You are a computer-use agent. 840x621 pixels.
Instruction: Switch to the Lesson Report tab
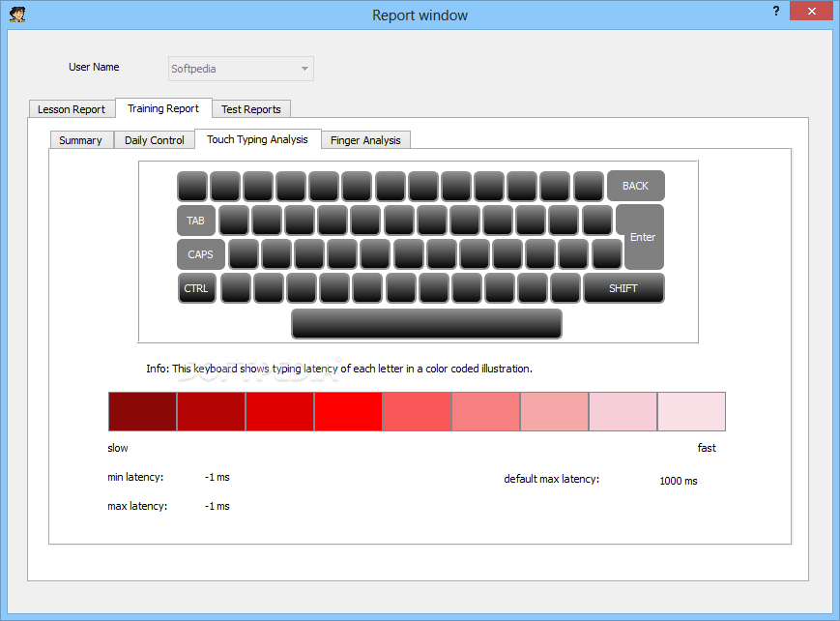point(72,109)
